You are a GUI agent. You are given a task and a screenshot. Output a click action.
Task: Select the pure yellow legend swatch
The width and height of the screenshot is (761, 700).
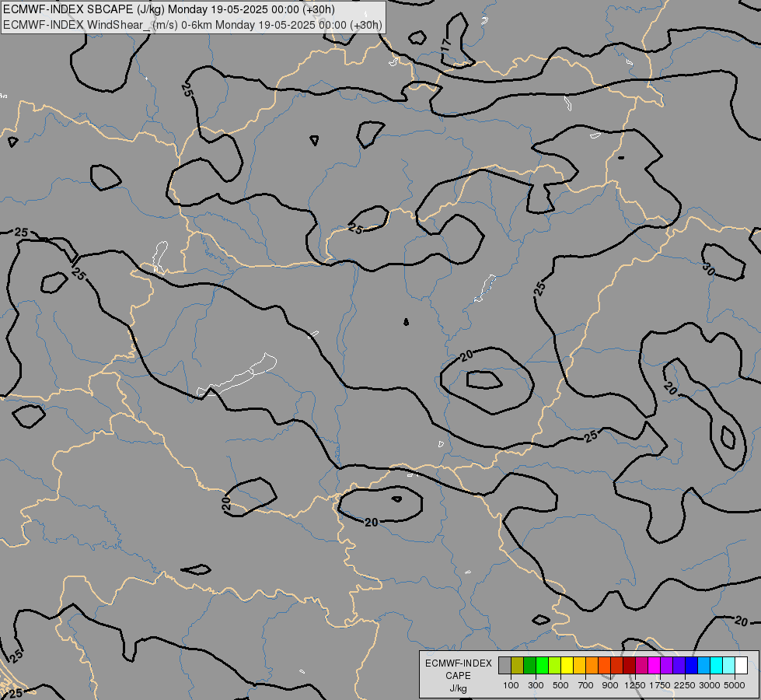click(x=567, y=666)
